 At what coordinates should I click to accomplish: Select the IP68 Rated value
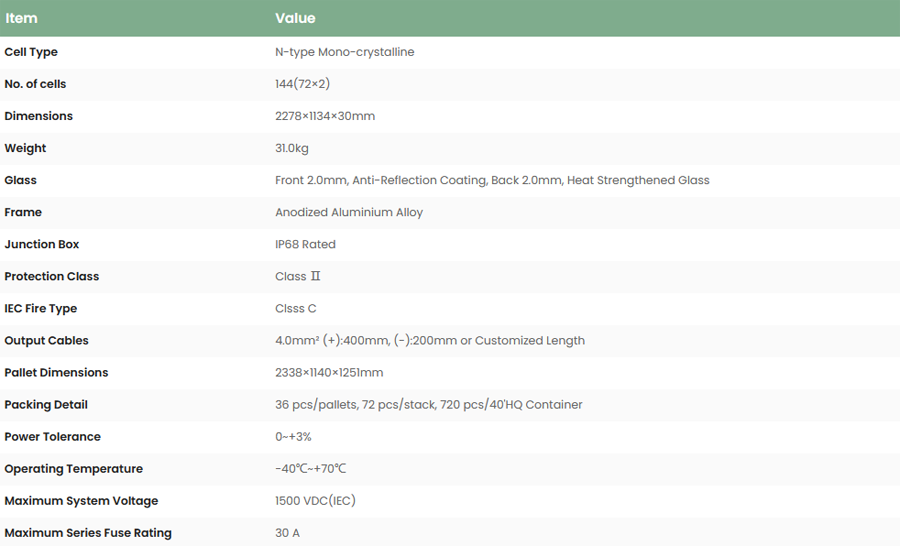coord(305,244)
